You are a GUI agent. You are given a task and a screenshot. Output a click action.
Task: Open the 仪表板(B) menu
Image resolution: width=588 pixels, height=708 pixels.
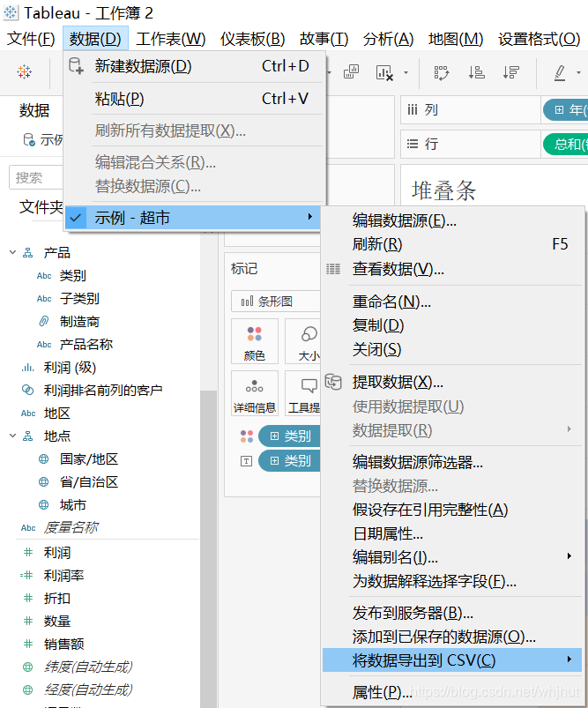(252, 39)
